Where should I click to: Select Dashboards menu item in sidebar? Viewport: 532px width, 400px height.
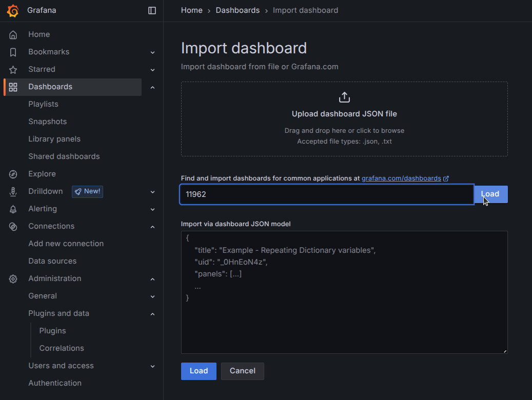[73, 87]
